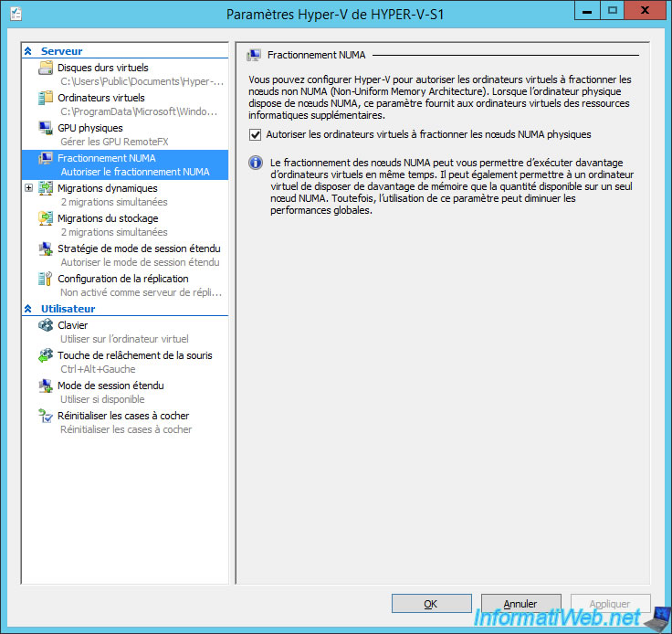Click the Migrations dynamiques icon
This screenshot has width=672, height=634.
pyautogui.click(x=46, y=188)
